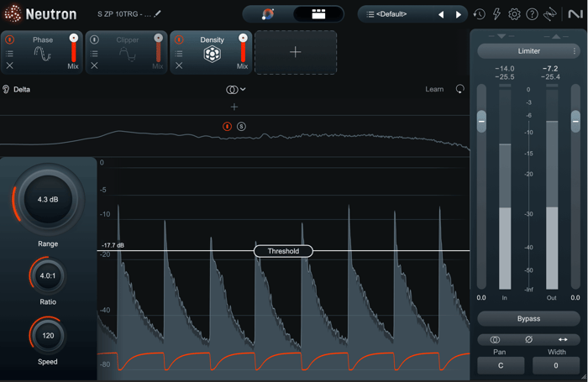This screenshot has width=588, height=382.
Task: Add a new module with the plus slot
Action: tap(296, 52)
